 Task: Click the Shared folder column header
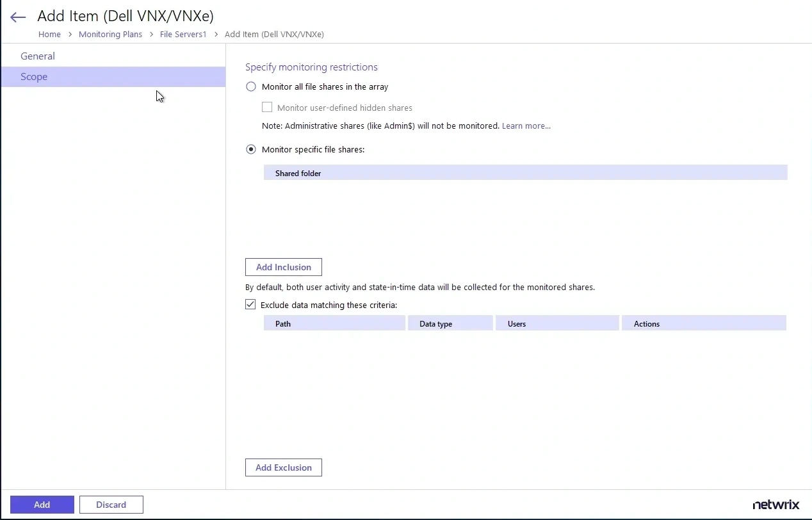click(x=298, y=174)
